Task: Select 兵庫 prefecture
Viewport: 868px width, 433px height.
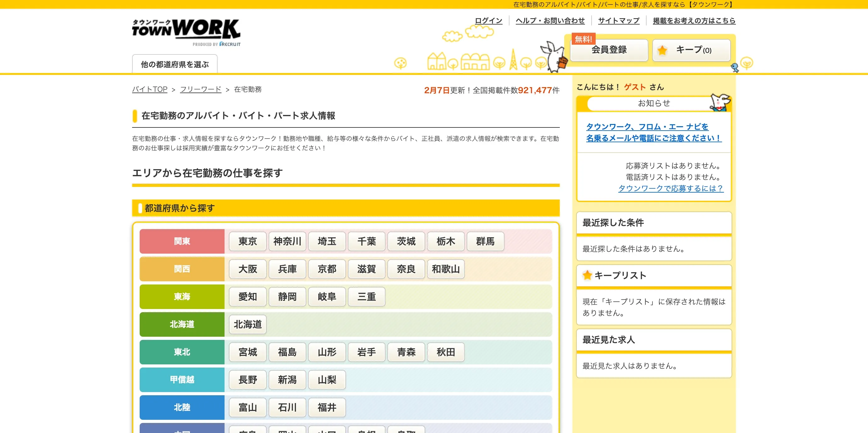Action: click(x=287, y=269)
